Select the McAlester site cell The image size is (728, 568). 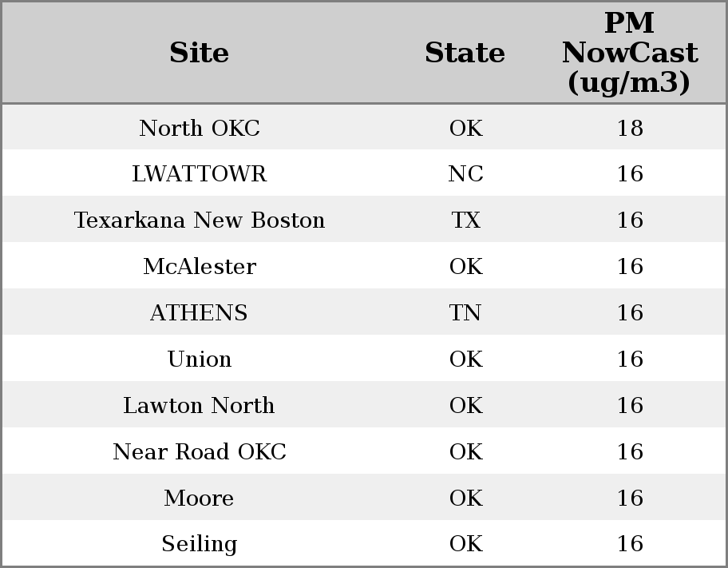[200, 266]
